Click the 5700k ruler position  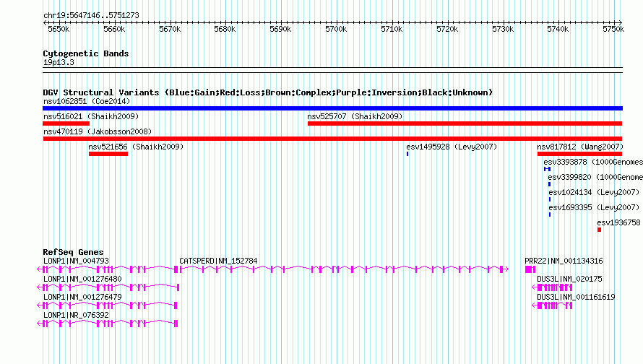336,29
